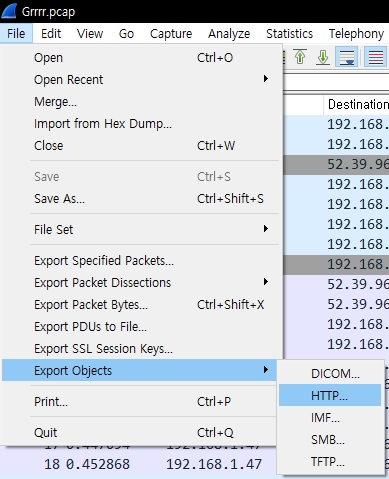Open the View menu
Viewport: 389px width, 479px height.
(x=90, y=34)
